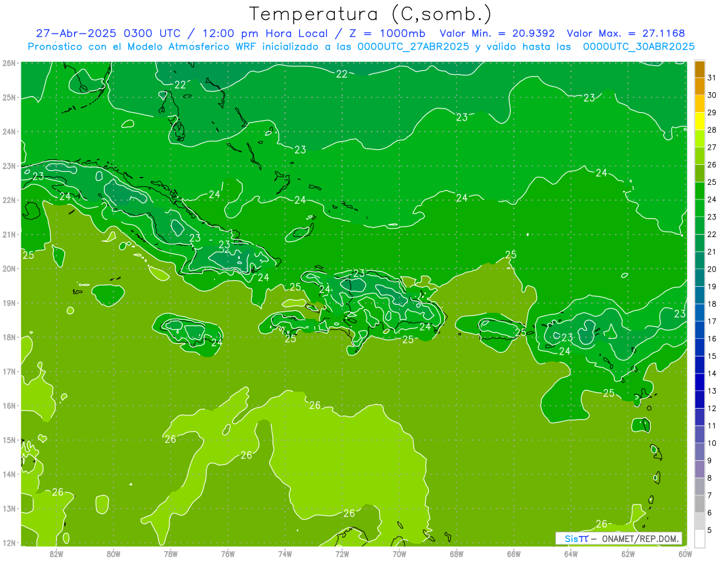This screenshot has width=728, height=562.
Task: Click the '62W' longitude axis label
Action: 628,554
